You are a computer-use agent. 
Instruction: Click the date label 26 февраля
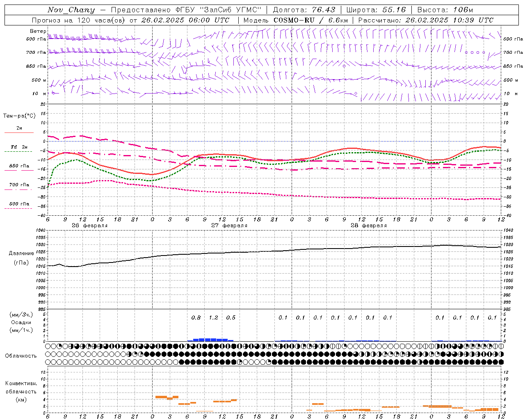click(x=89, y=226)
